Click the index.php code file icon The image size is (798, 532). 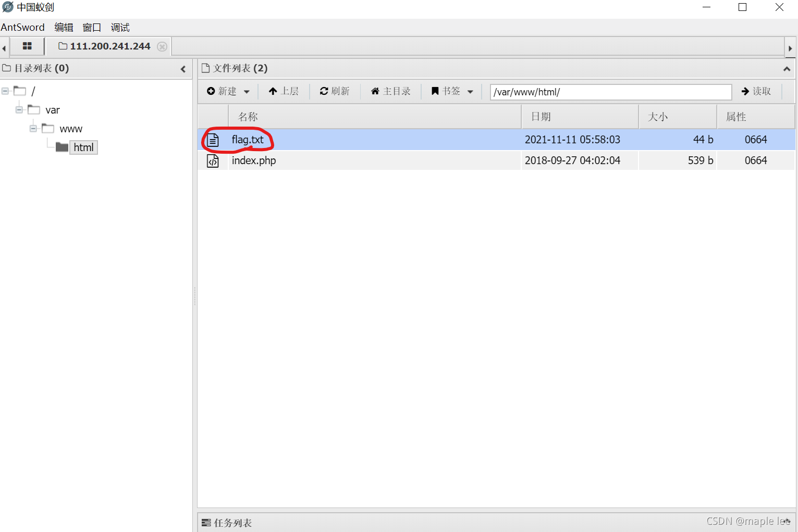[x=213, y=160]
